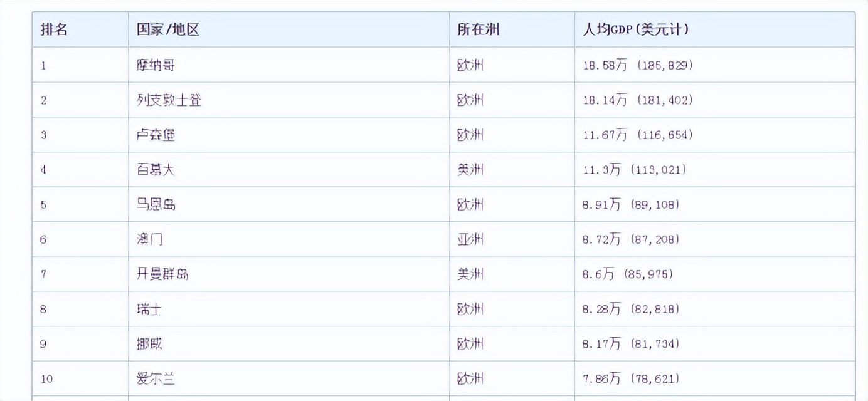Image resolution: width=868 pixels, height=401 pixels.
Task: Click the 所在洲 column header
Action: pos(478,29)
